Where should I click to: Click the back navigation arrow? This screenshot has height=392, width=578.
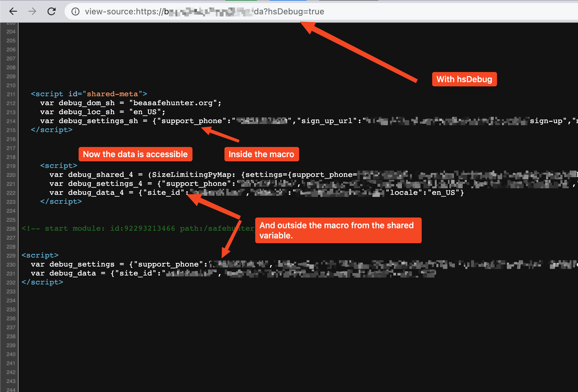[13, 11]
